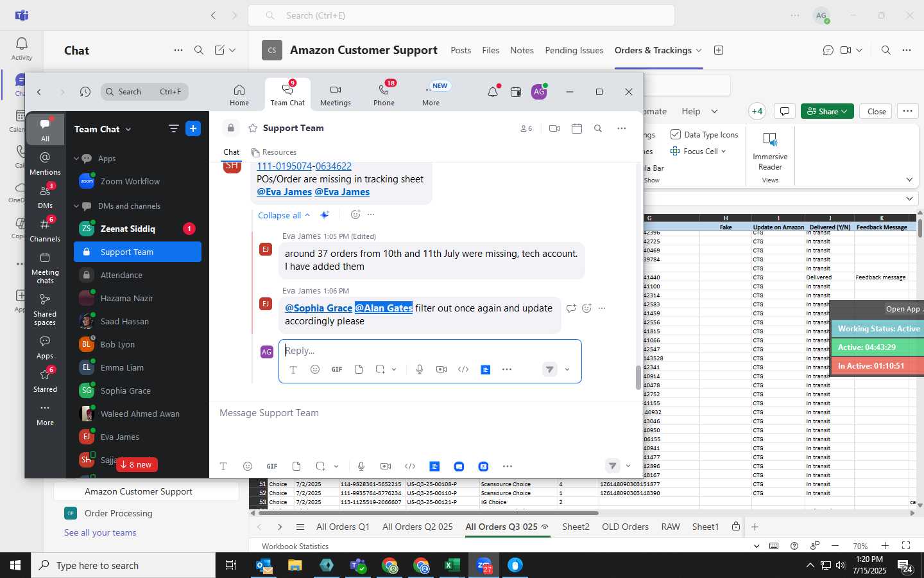
Task: Open Orders & Trackings tab dropdown
Action: click(x=699, y=50)
